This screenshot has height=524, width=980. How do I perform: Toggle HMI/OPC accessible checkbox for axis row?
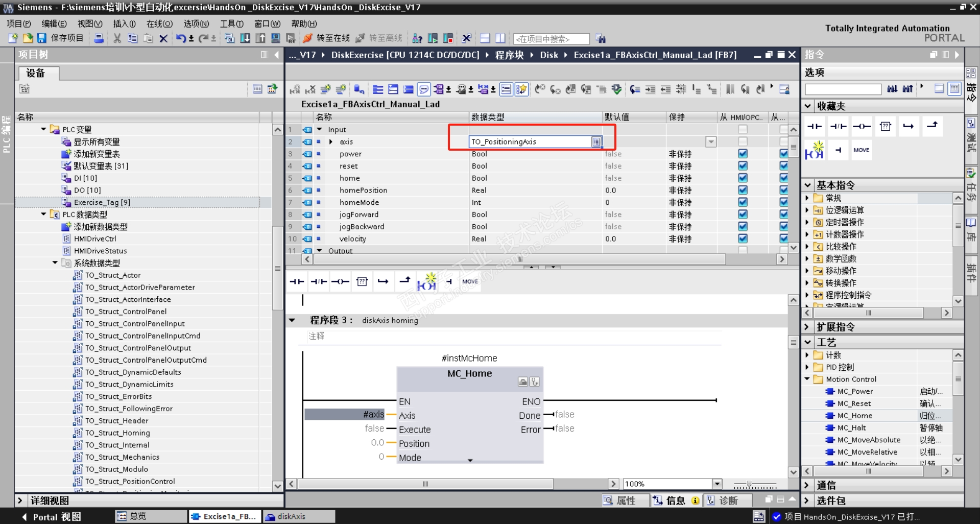(x=743, y=141)
